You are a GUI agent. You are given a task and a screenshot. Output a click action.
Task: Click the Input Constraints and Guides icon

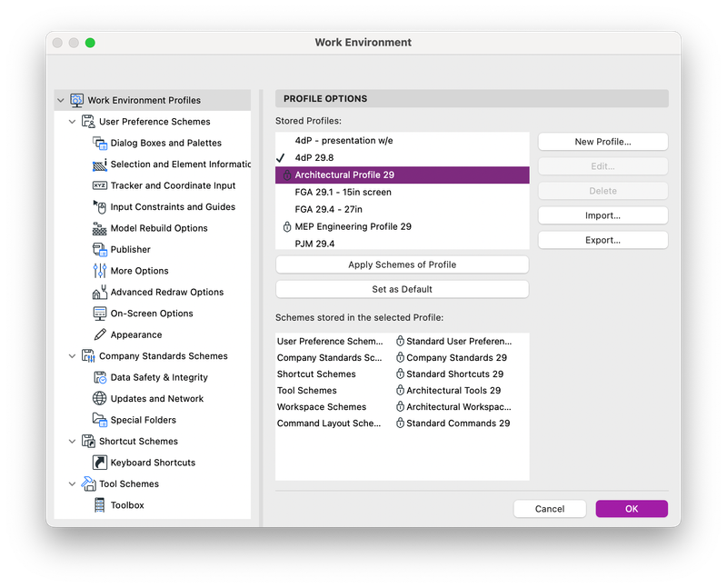tap(100, 207)
